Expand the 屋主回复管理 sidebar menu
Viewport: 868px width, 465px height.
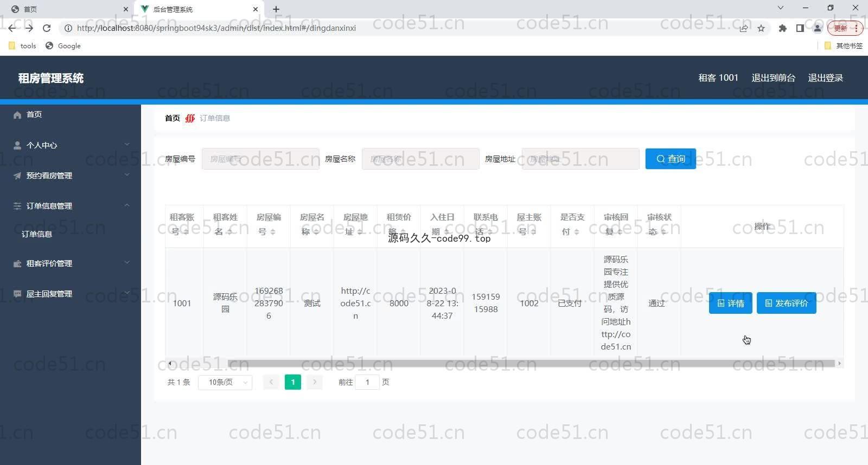(71, 294)
